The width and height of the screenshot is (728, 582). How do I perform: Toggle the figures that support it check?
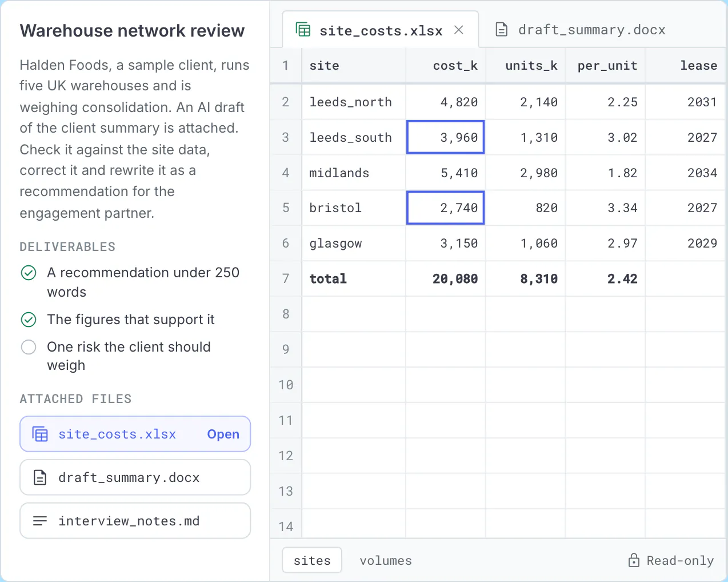click(x=29, y=320)
